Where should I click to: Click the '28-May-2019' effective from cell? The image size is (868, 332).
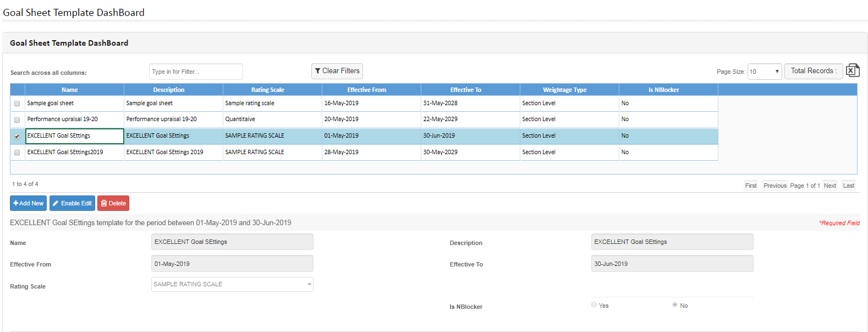(371, 153)
